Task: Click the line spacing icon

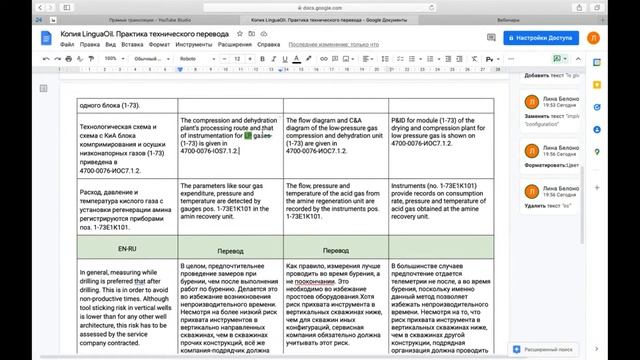Action: pos(385,59)
